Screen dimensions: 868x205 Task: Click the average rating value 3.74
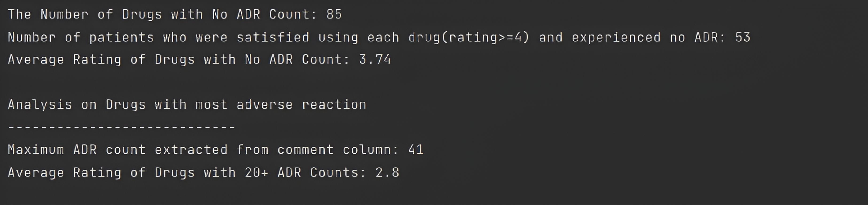[x=375, y=60]
